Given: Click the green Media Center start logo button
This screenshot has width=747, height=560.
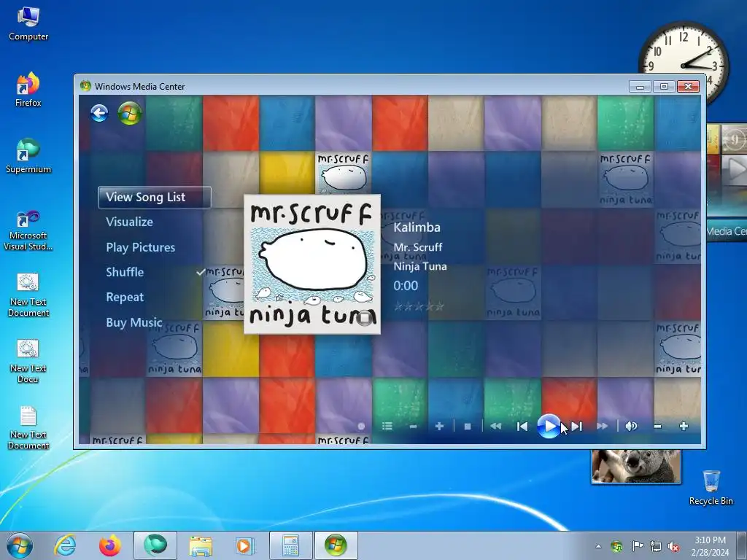Looking at the screenshot, I should pyautogui.click(x=130, y=113).
